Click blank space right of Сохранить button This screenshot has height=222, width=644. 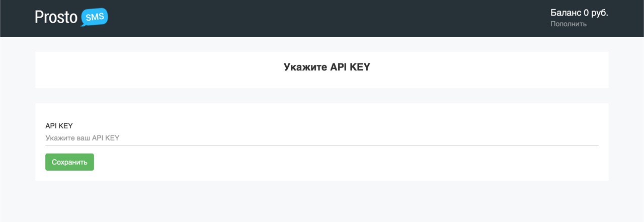(x=302, y=162)
